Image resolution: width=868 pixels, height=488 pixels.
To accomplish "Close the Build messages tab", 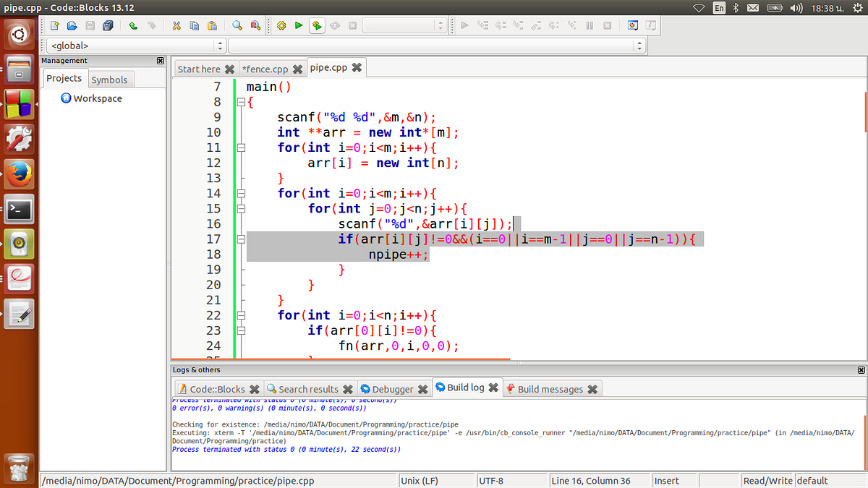I will pyautogui.click(x=592, y=389).
